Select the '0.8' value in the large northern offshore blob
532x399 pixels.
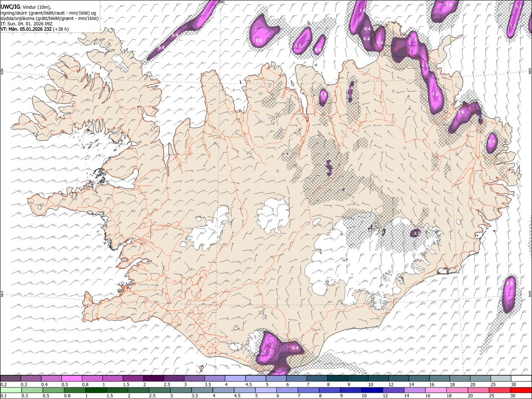click(258, 40)
